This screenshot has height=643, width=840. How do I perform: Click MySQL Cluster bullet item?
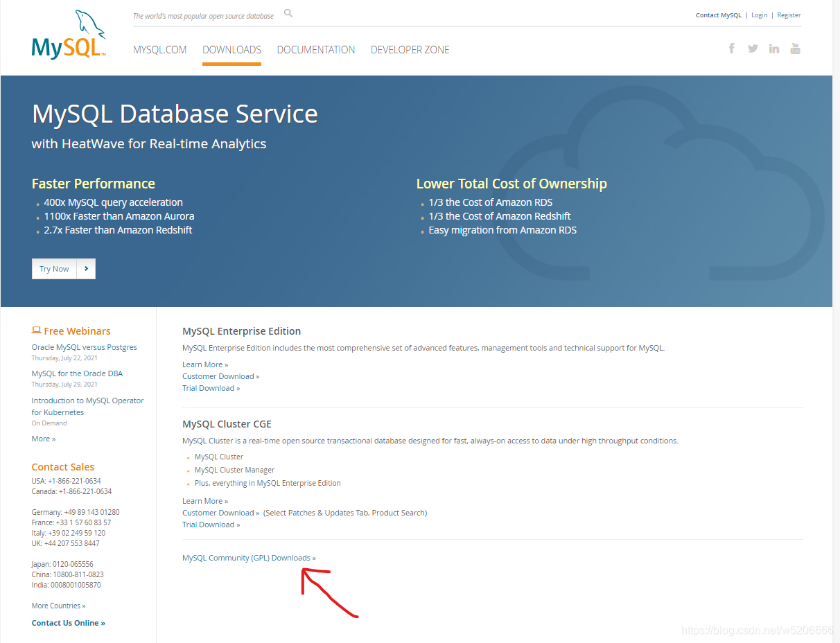pos(219,457)
